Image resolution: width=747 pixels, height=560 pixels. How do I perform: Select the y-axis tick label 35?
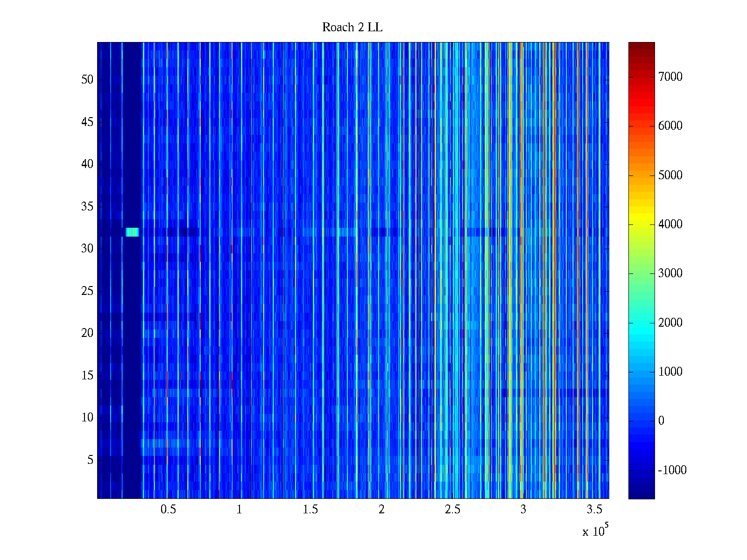(x=87, y=207)
